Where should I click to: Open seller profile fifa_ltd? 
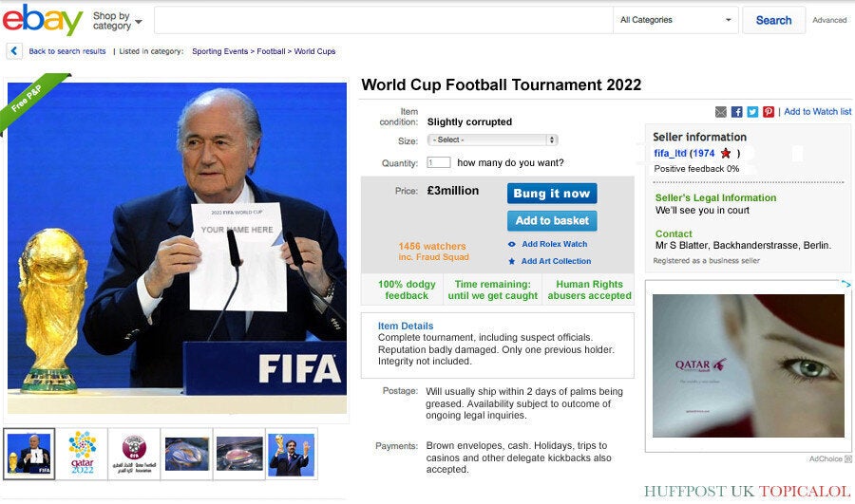point(670,153)
